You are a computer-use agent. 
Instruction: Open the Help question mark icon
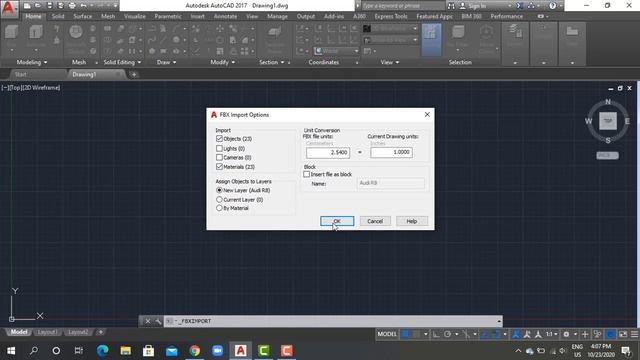[x=553, y=6]
